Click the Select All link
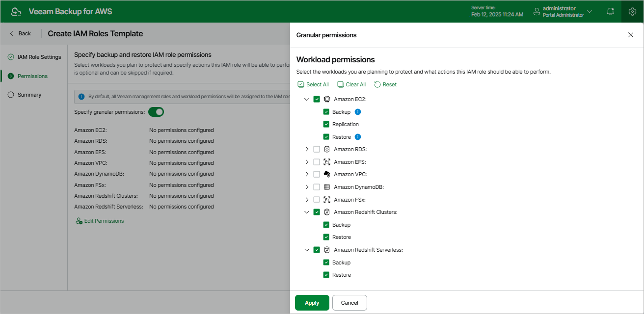The height and width of the screenshot is (314, 644). pos(313,84)
